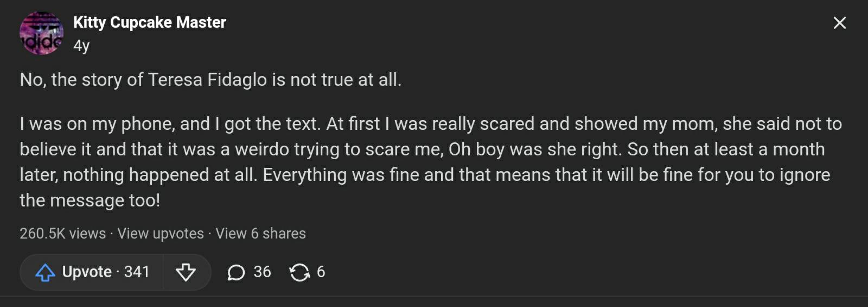The image size is (868, 307).
Task: Open the View upvotes link
Action: coord(161,234)
